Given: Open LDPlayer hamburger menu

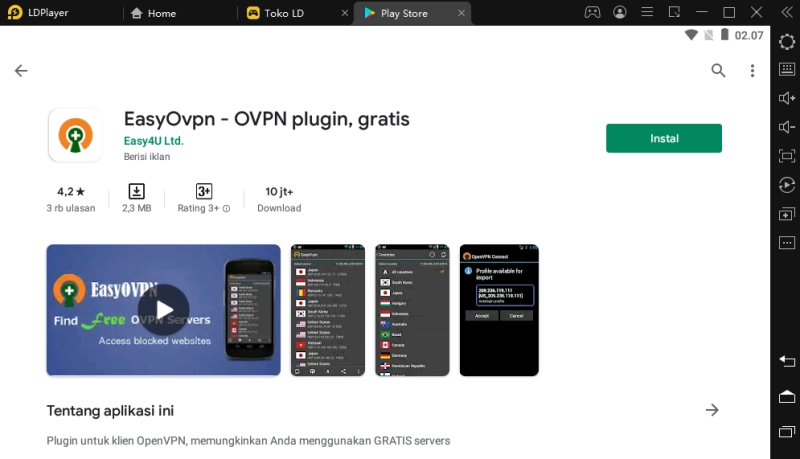Looking at the screenshot, I should tap(647, 12).
